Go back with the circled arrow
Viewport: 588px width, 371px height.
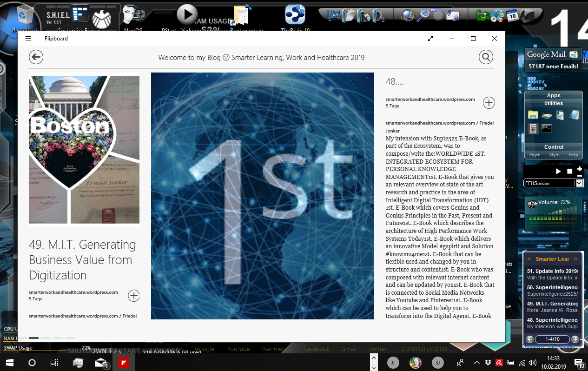pos(36,57)
